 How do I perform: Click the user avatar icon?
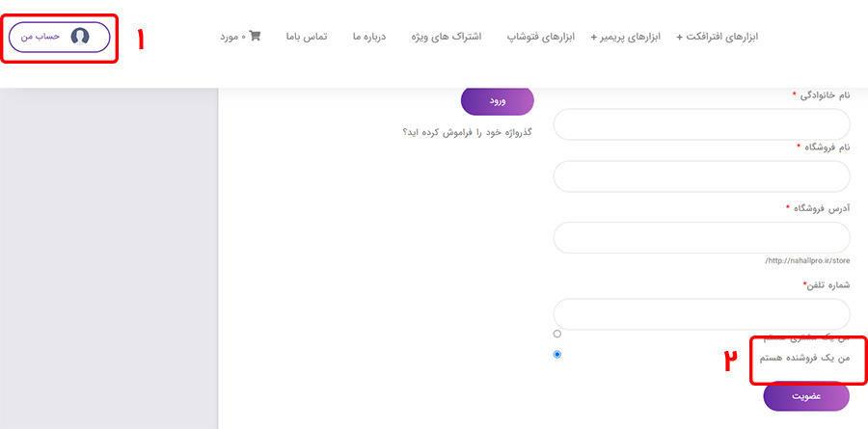80,37
